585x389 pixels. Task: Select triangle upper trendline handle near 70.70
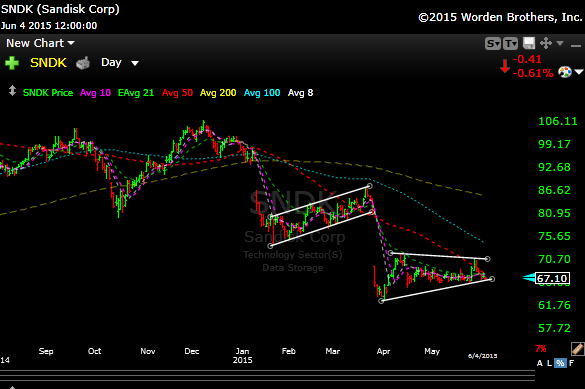tap(487, 258)
